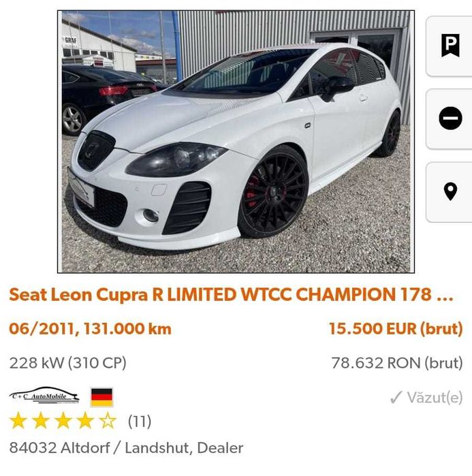The image size is (472, 476).
Task: Show the car location with the map pin icon
Action: pyautogui.click(x=450, y=192)
